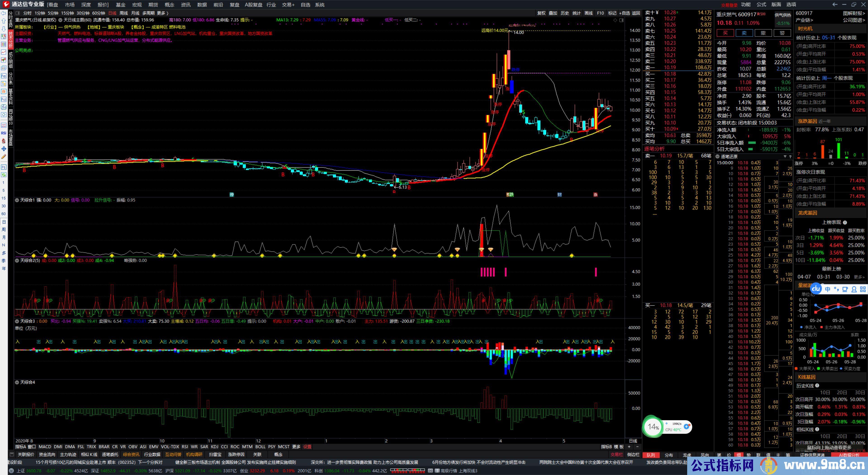Click the small panel icon before 分时
This screenshot has width=868, height=475.
coord(18,13)
